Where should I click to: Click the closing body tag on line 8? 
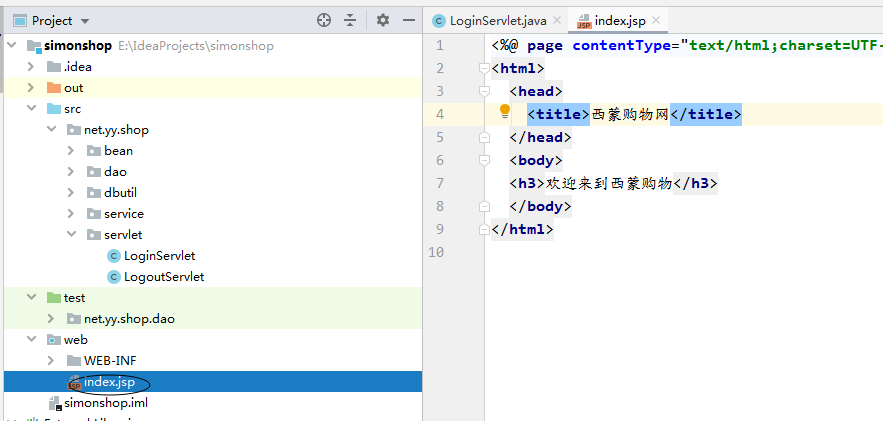point(541,207)
